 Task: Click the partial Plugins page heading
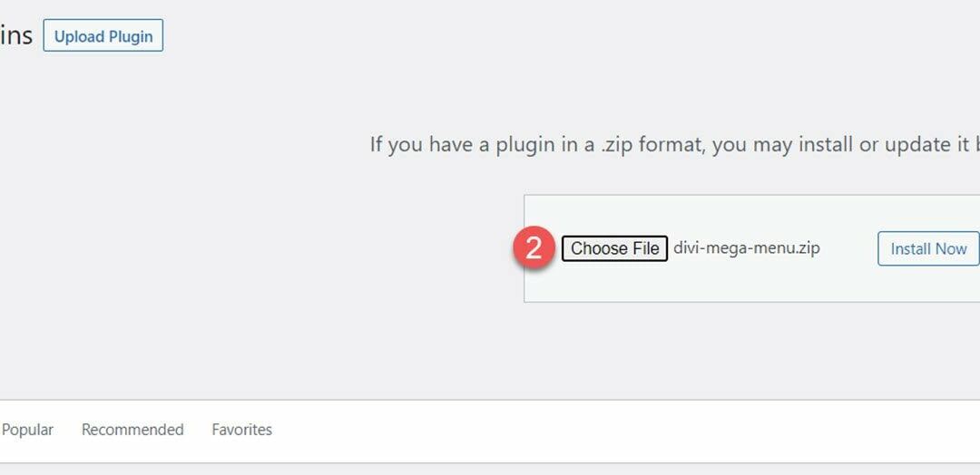(x=16, y=36)
